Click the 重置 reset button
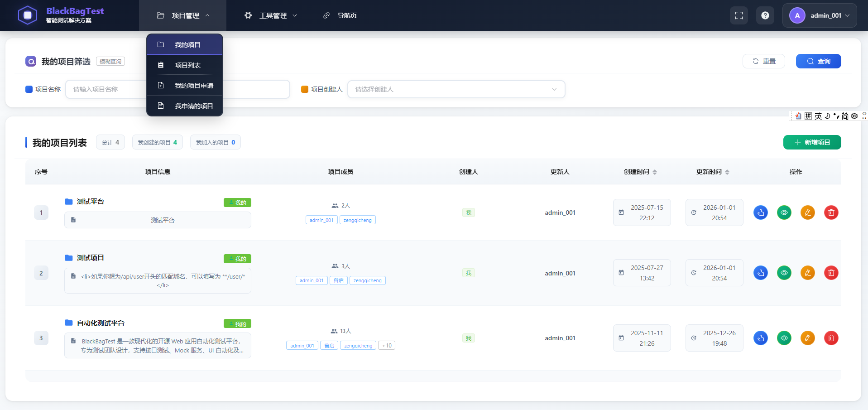 763,61
